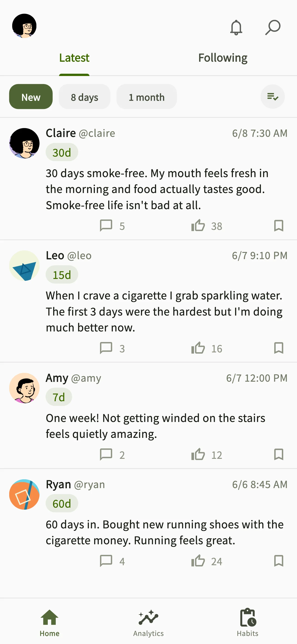Switch to the Latest tab

coord(74,58)
